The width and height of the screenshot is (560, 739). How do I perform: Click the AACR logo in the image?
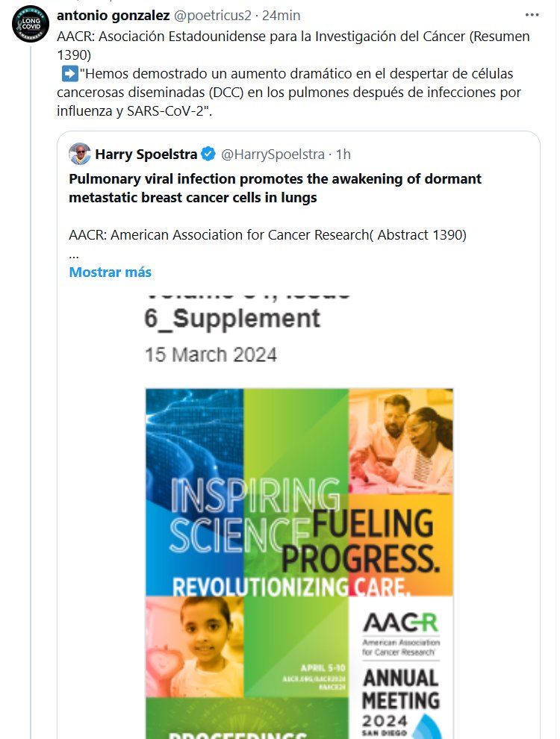(x=400, y=621)
